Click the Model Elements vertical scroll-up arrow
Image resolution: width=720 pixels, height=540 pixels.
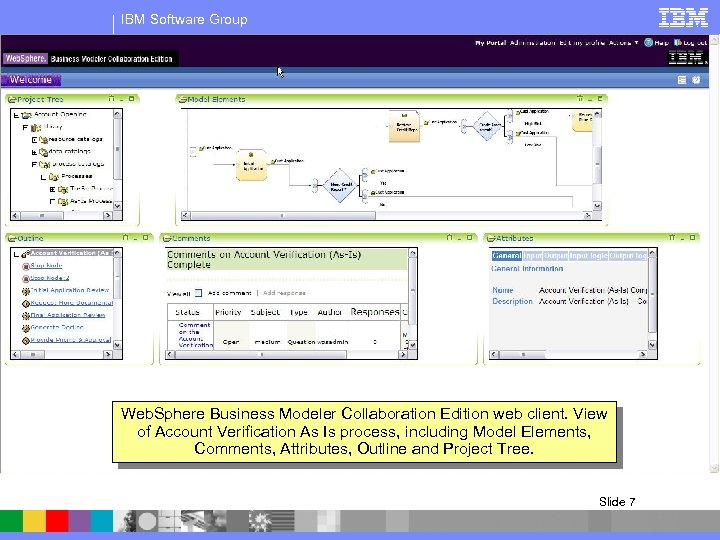[x=597, y=113]
